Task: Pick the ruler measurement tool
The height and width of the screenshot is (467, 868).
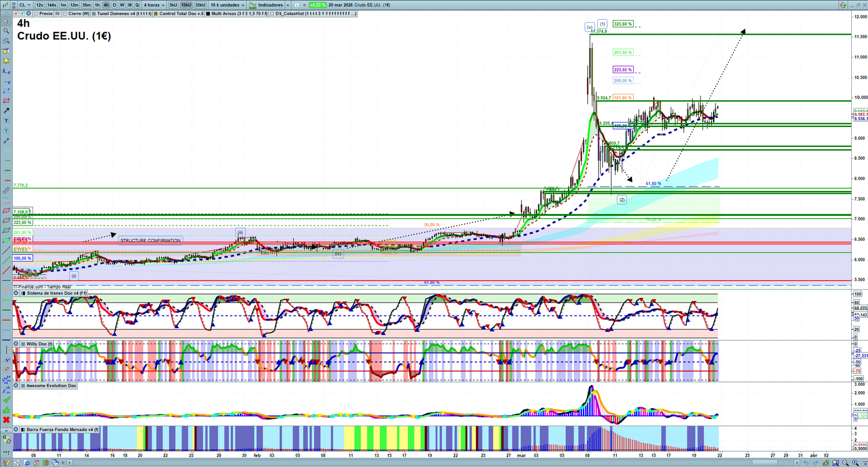Action: pyautogui.click(x=7, y=190)
